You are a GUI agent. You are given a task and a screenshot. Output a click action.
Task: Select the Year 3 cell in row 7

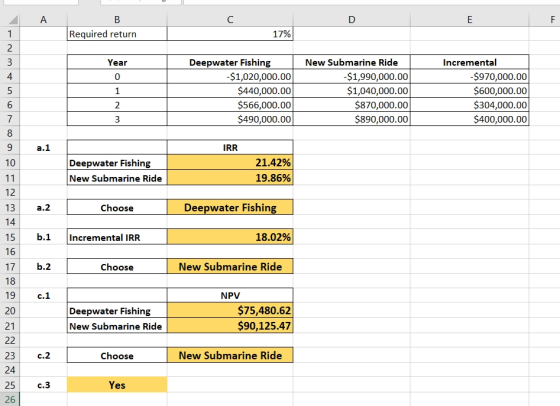click(x=117, y=119)
